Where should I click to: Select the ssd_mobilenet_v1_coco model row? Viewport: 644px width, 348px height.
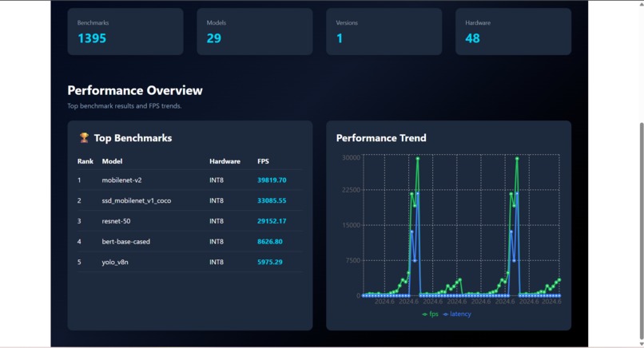click(189, 200)
